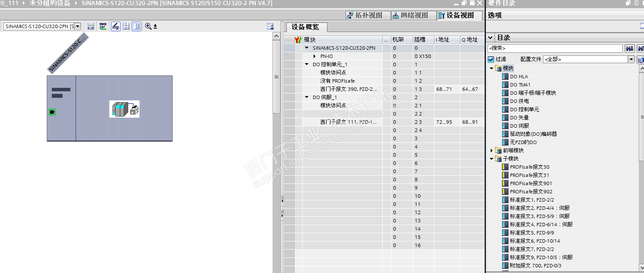The height and width of the screenshot is (273, 644).
Task: Click the drive unit thumbnail icon in device
Action: tap(124, 109)
